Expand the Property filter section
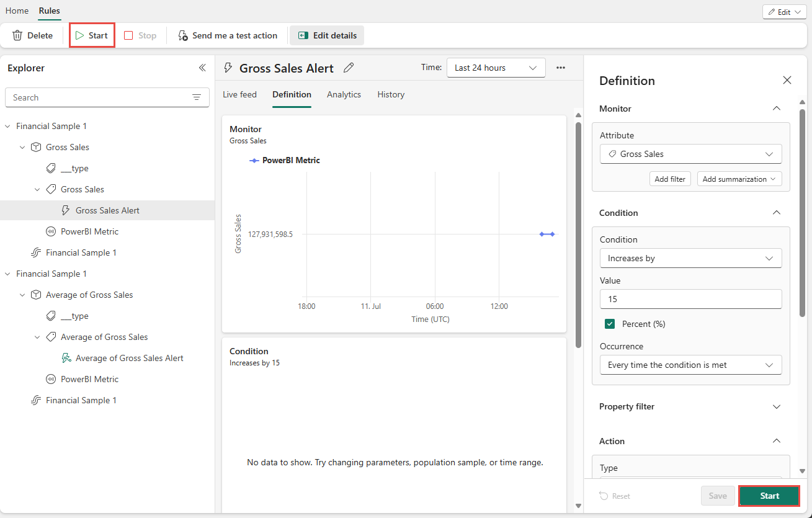This screenshot has height=518, width=812. point(776,406)
